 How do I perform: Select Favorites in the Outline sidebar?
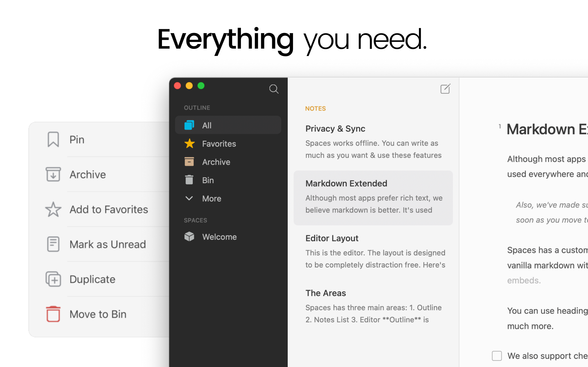click(x=219, y=144)
